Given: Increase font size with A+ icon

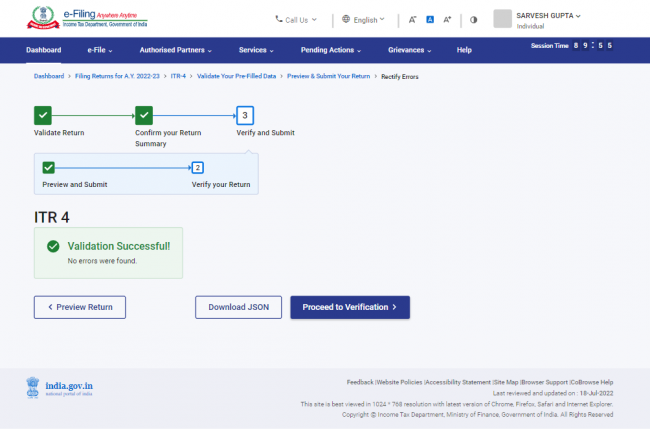Looking at the screenshot, I should point(447,19).
